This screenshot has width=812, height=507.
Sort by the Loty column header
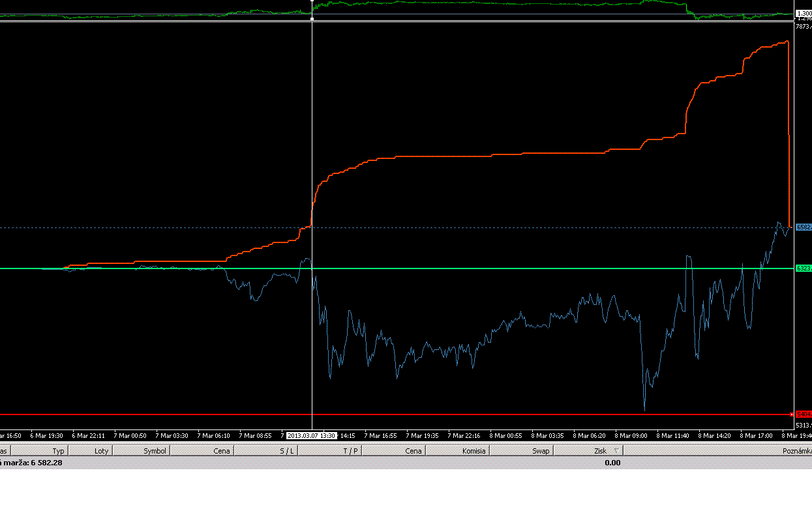[90, 450]
